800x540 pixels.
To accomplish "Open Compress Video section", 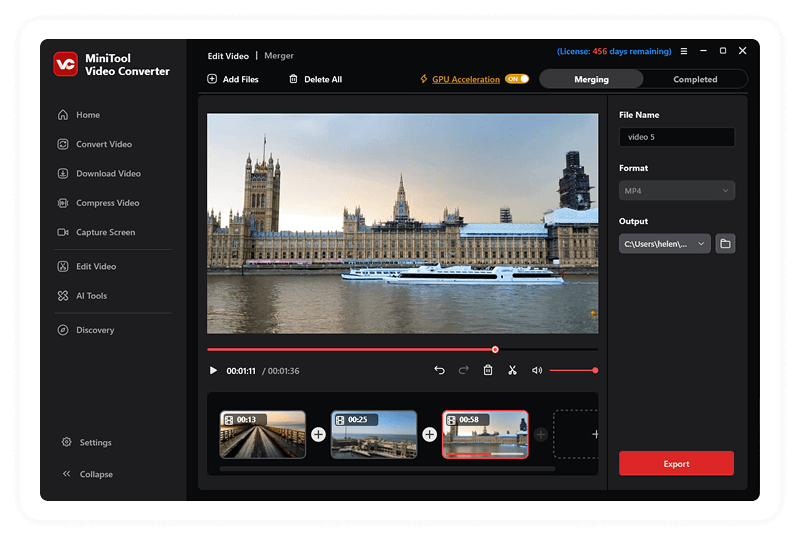I will pos(98,203).
